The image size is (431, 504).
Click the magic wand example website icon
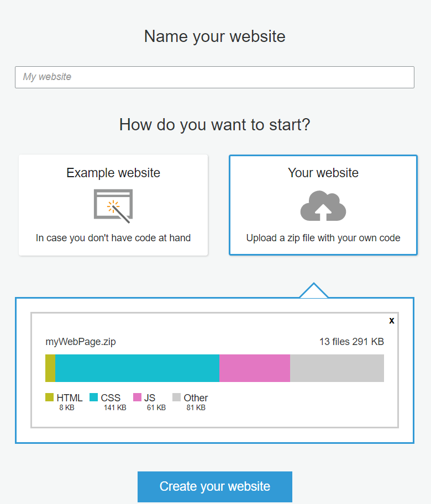point(113,206)
